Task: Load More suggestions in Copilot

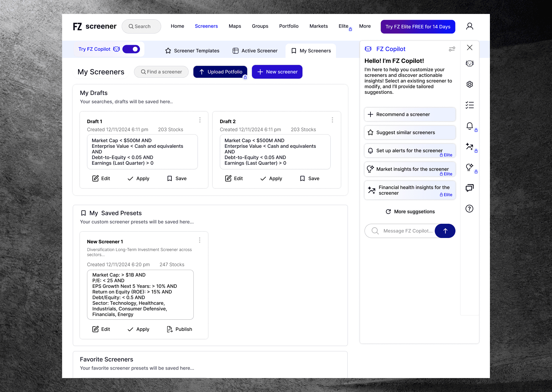Action: (x=410, y=212)
